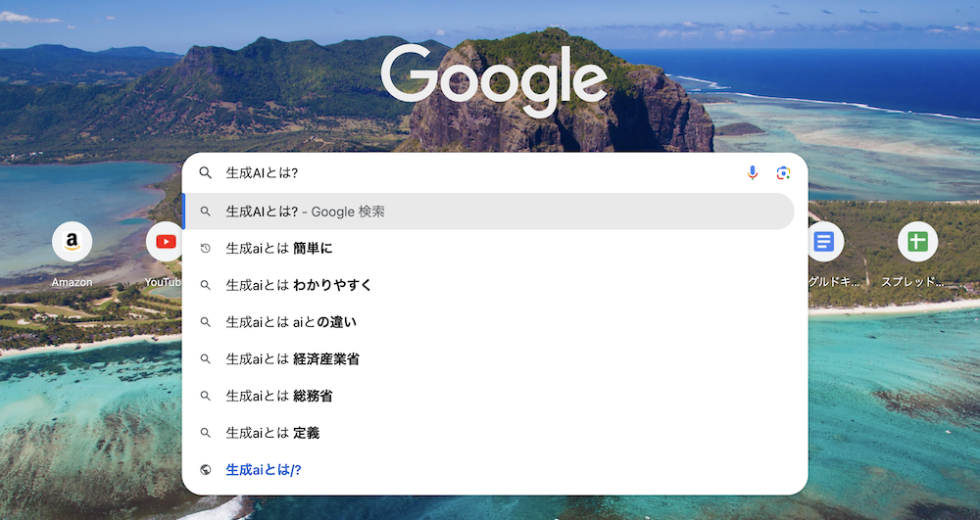The width and height of the screenshot is (980, 520).
Task: Click magnifier icon beside わかりやすく suggestion
Action: pyautogui.click(x=205, y=285)
